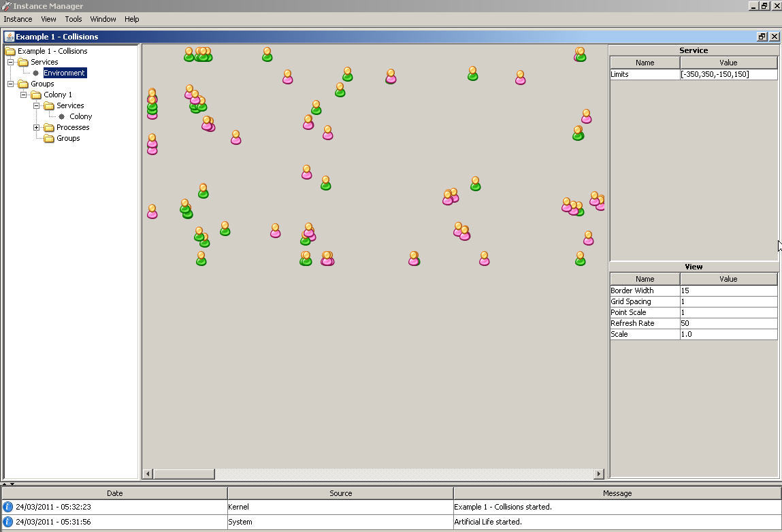Click the green agent at bottom-right corner of canvas

(x=580, y=259)
